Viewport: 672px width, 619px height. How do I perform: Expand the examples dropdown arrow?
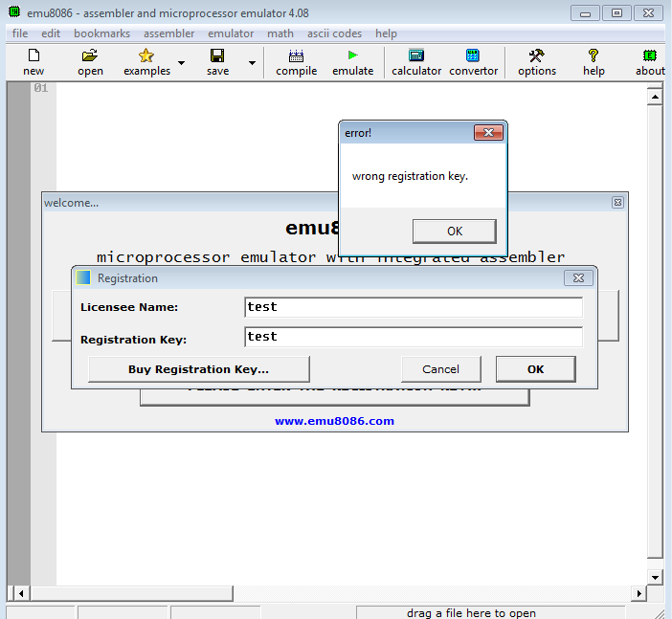181,63
